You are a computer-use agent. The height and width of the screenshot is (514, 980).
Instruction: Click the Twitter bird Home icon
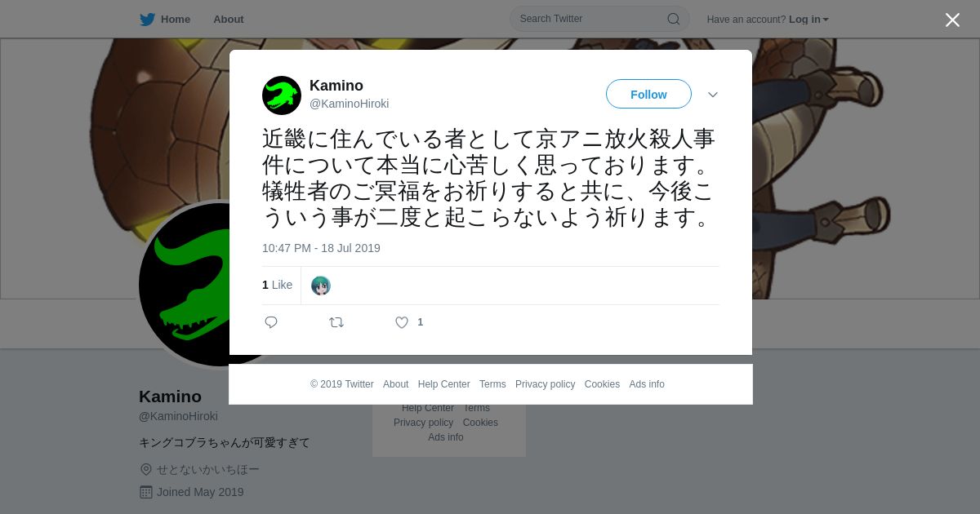pyautogui.click(x=147, y=20)
